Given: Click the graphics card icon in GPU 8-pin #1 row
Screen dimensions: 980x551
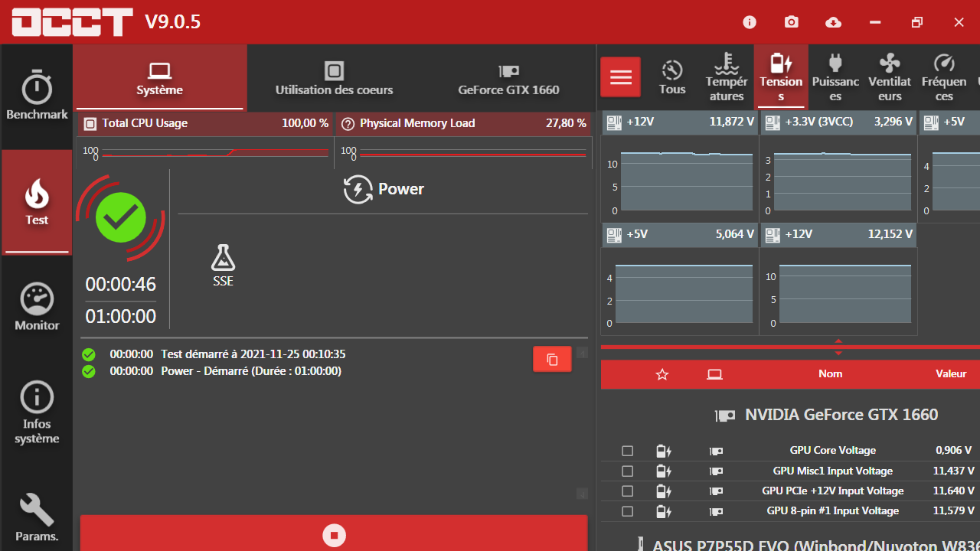Looking at the screenshot, I should pos(716,510).
